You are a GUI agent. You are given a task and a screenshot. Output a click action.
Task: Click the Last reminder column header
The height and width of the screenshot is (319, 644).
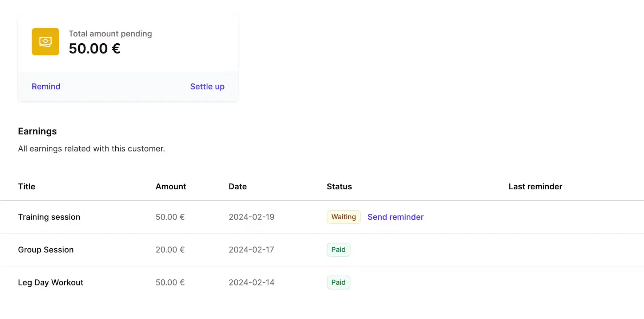tap(535, 186)
